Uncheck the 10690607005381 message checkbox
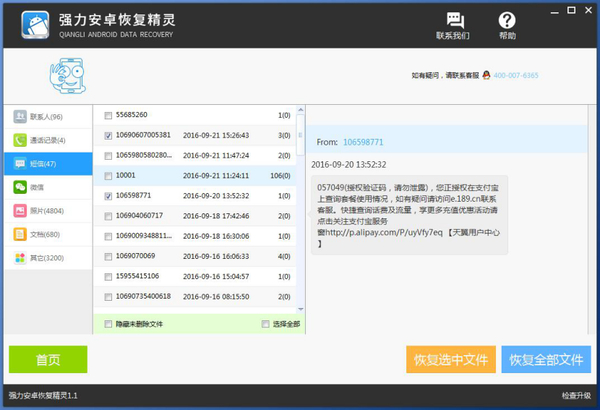This screenshot has height=410, width=600. pos(108,135)
